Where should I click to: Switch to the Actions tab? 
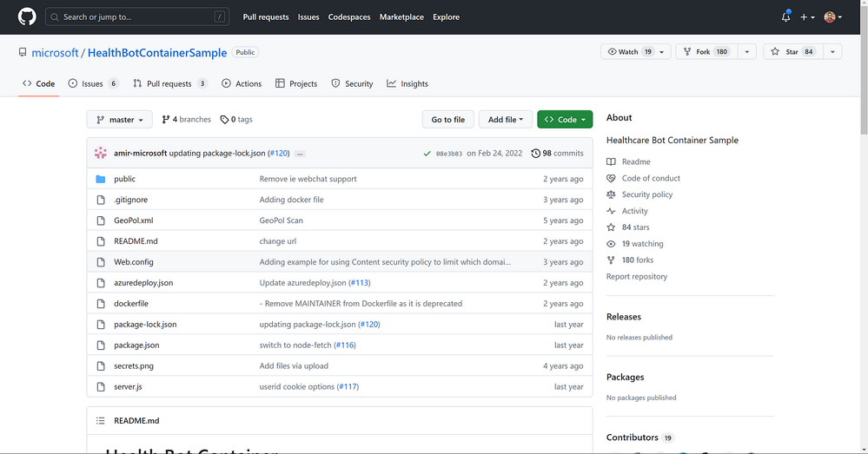242,83
